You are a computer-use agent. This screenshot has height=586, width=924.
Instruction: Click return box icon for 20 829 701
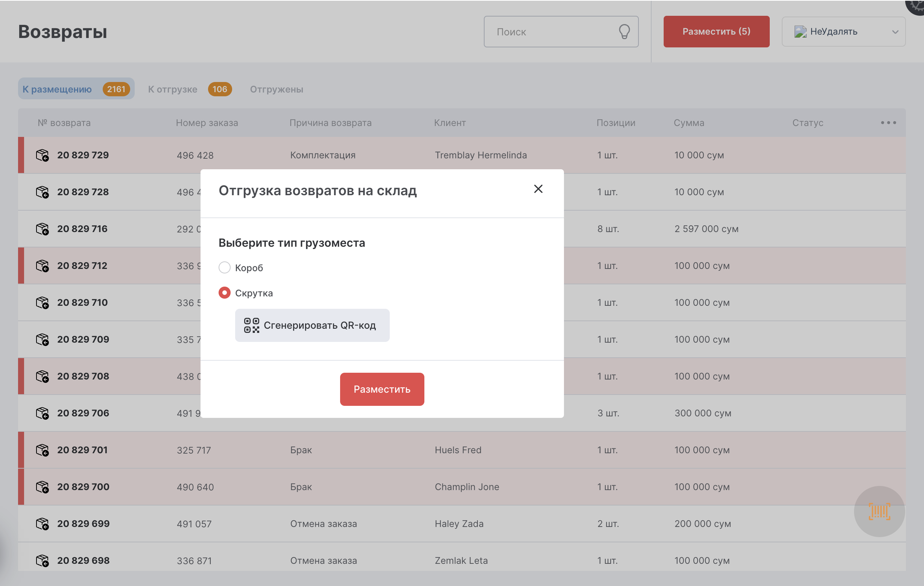(42, 450)
